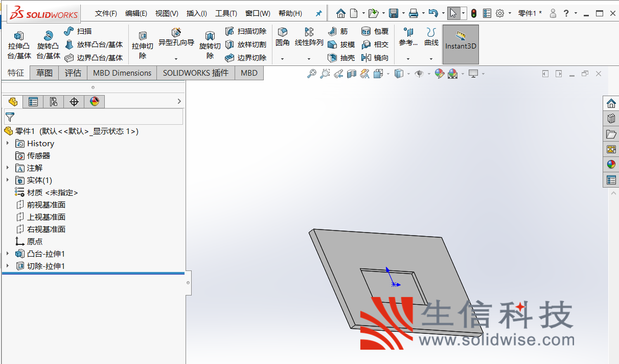Open the FeatureManager design tree tab
This screenshot has height=364, width=619.
(x=13, y=102)
